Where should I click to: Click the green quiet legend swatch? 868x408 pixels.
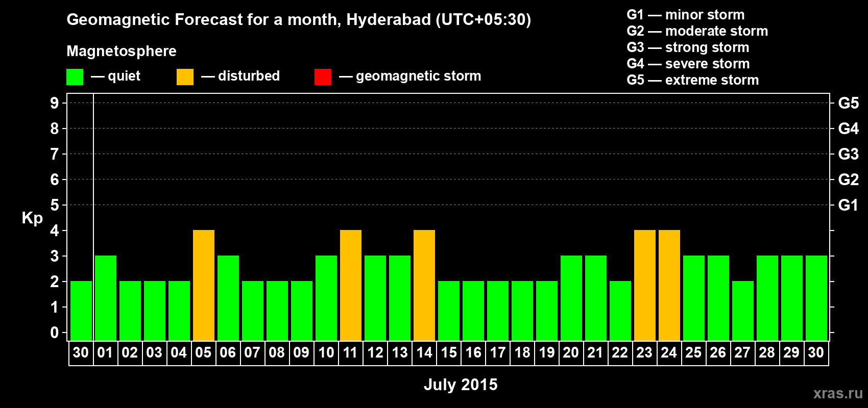[75, 77]
